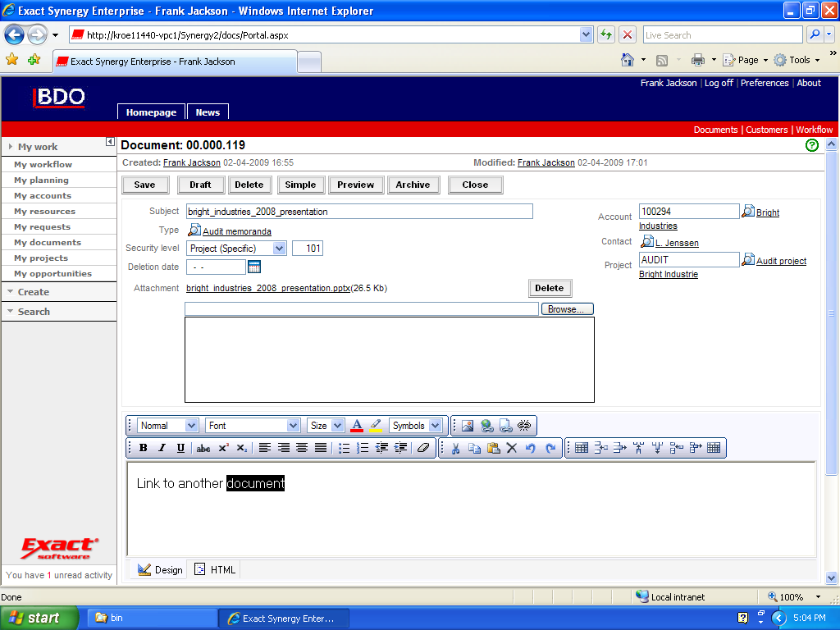840x630 pixels.
Task: Insert a document link with the page icon
Action: (505, 426)
